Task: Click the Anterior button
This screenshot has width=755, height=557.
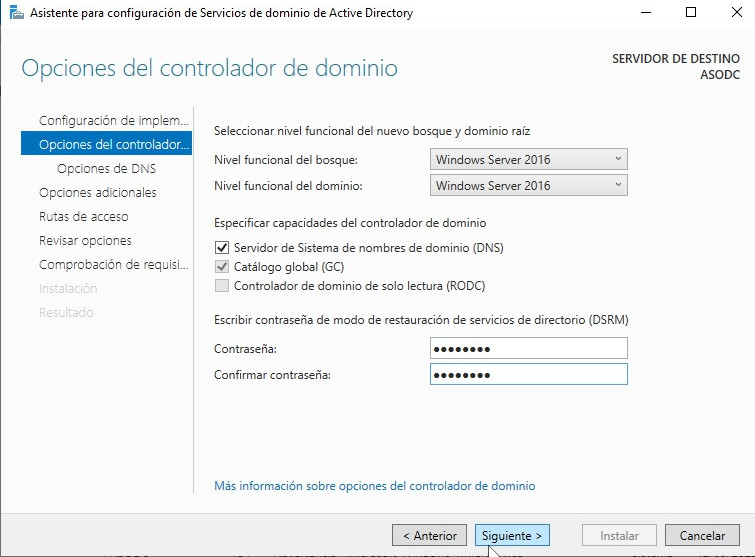Action: (x=429, y=535)
